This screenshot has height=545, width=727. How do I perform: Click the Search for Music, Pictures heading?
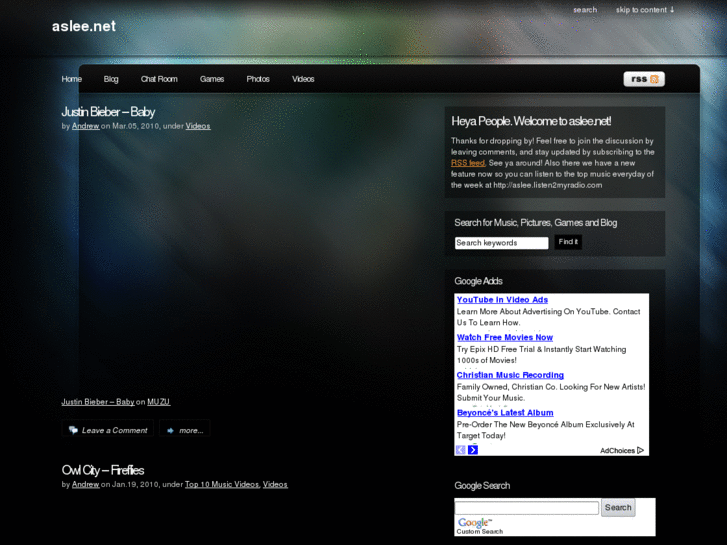536,223
